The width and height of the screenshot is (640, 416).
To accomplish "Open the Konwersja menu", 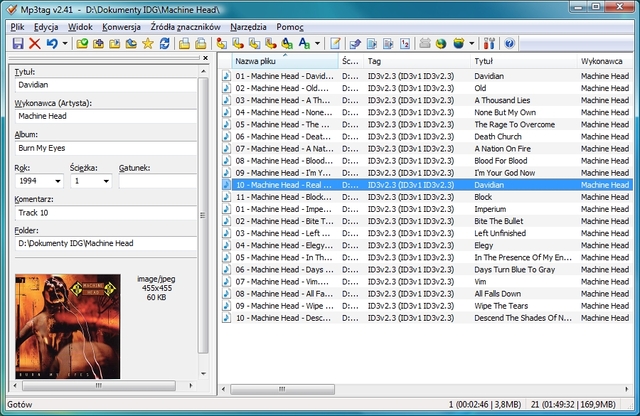I will (121, 27).
